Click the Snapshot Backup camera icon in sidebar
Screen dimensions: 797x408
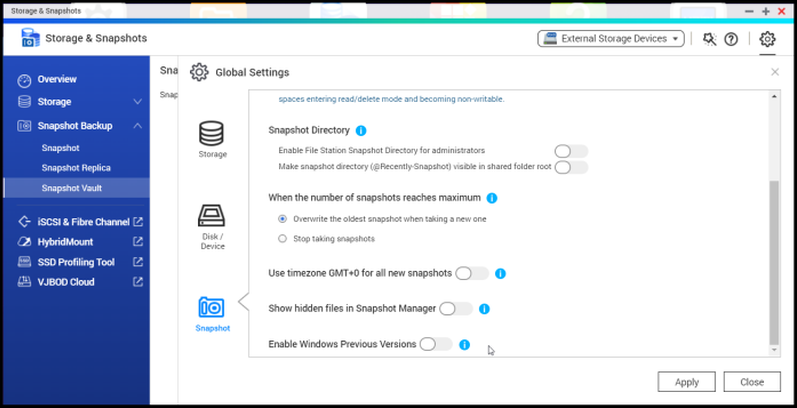coord(24,125)
